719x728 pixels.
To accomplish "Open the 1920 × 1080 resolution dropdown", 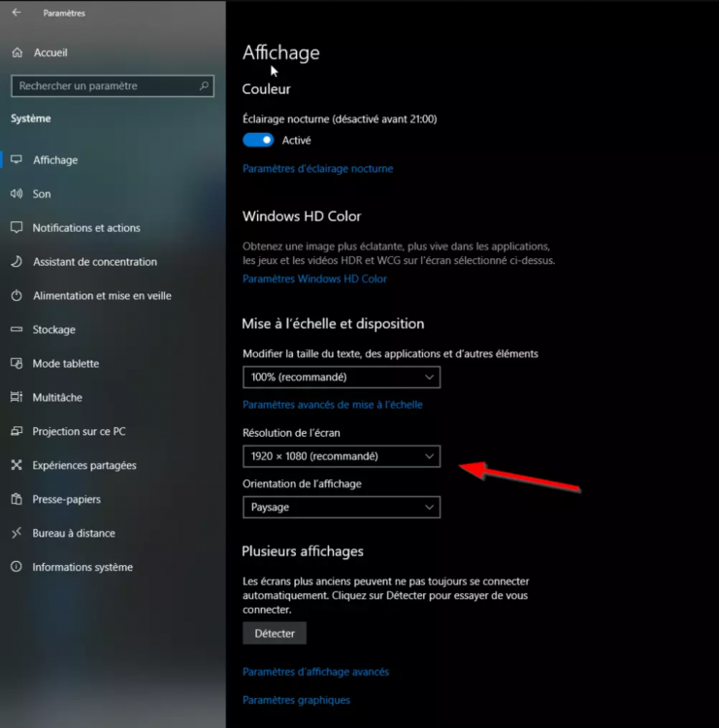I will [x=342, y=456].
